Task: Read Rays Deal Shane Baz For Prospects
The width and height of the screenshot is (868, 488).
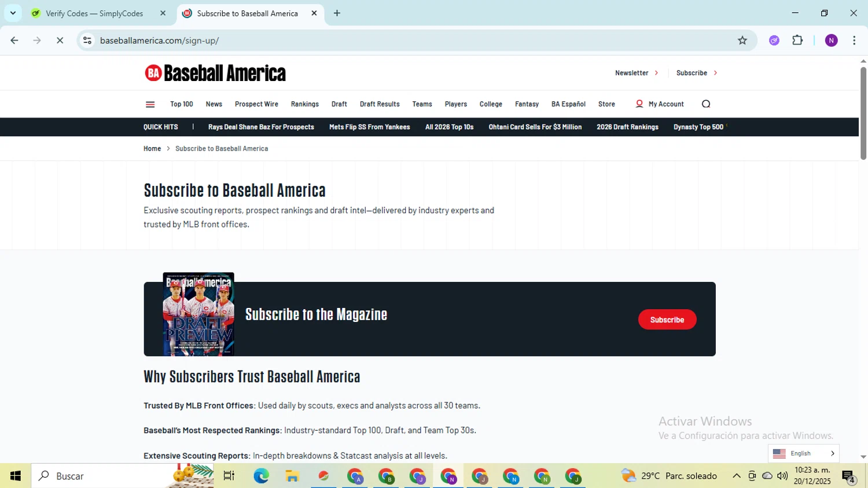Action: (x=261, y=127)
